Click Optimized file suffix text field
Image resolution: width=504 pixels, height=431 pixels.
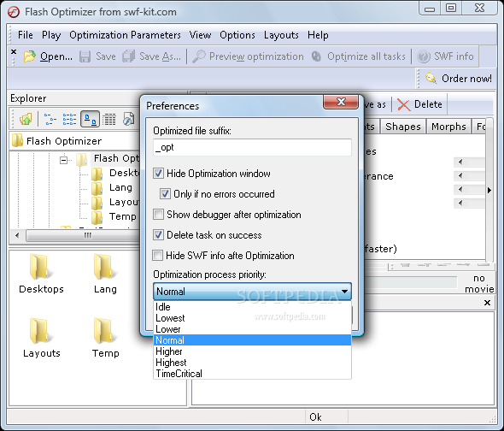tap(252, 147)
